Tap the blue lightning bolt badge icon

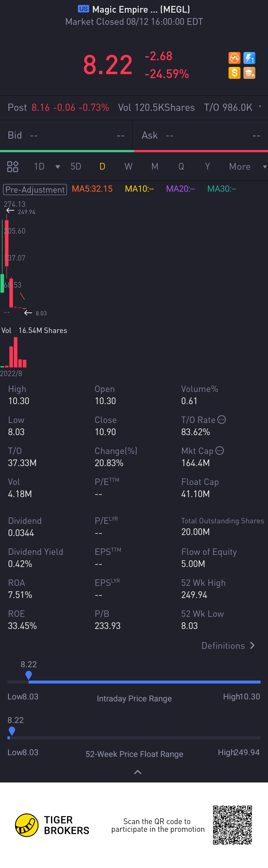(x=249, y=58)
